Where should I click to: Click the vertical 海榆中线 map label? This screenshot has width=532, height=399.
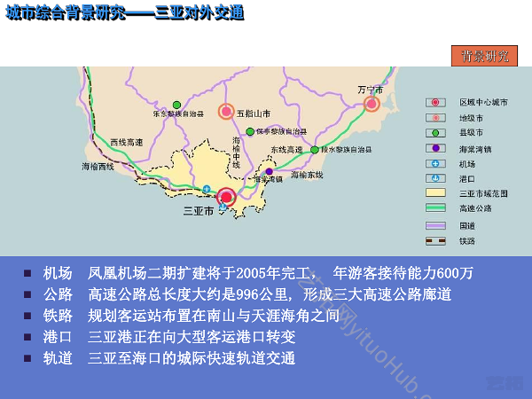point(237,153)
